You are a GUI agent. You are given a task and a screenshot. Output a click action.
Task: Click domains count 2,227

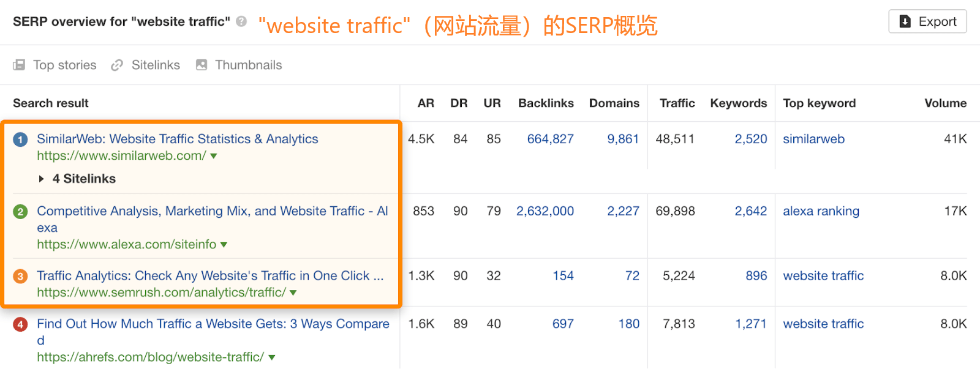click(x=623, y=211)
